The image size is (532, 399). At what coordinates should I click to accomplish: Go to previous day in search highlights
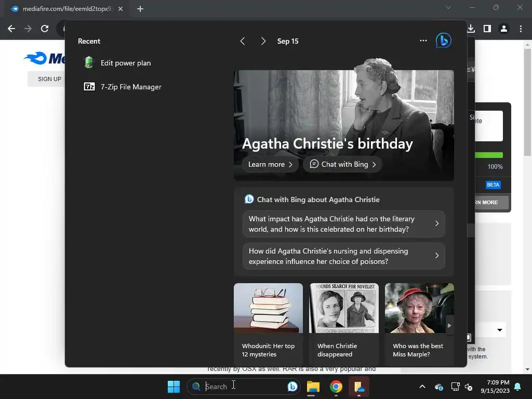pos(243,42)
